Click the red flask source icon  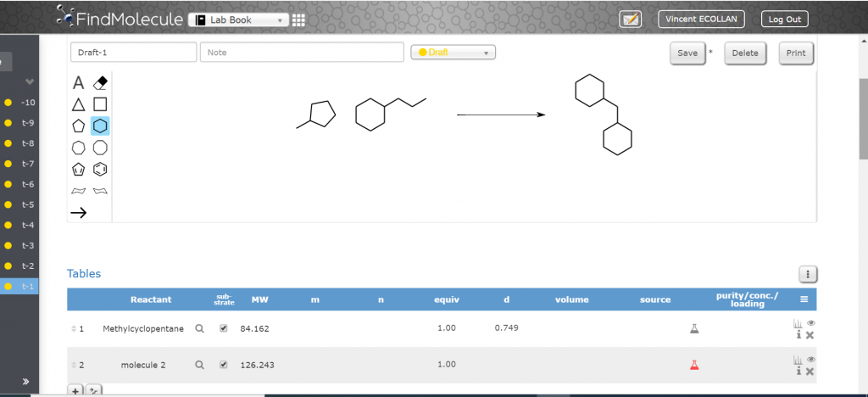pyautogui.click(x=693, y=365)
